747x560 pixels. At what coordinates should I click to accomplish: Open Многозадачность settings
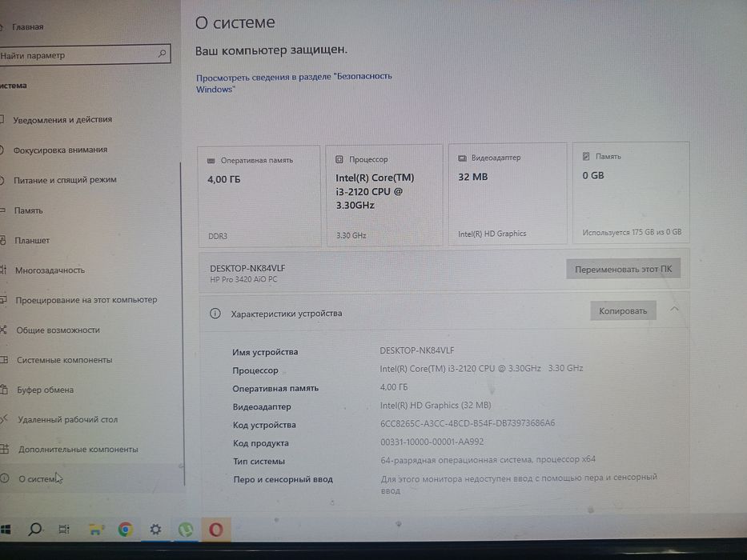[x=50, y=270]
